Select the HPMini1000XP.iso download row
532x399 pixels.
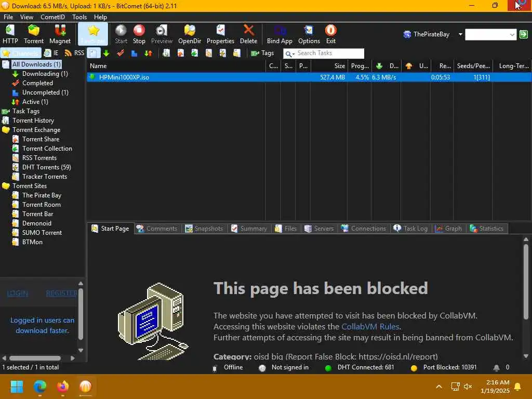(x=309, y=77)
